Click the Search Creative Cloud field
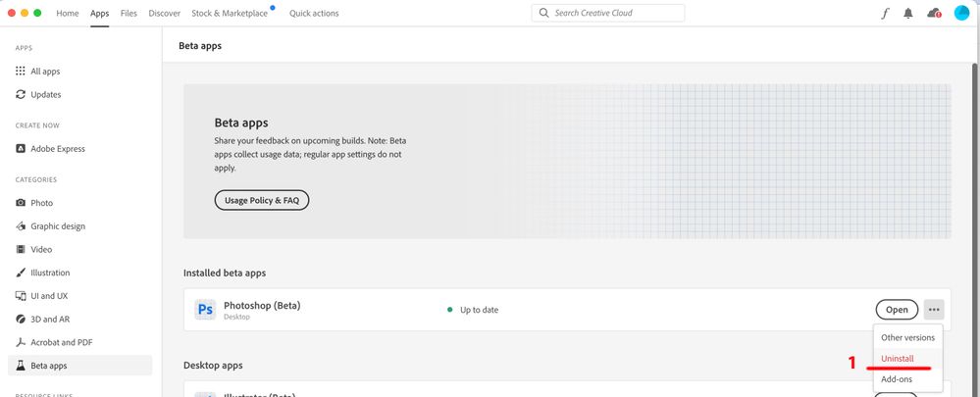This screenshot has width=980, height=397. pos(607,13)
